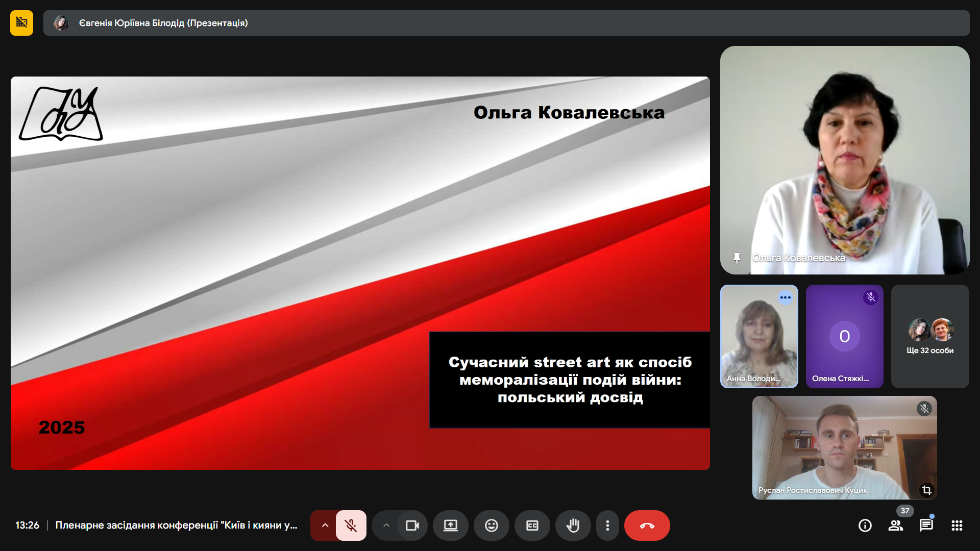Image resolution: width=980 pixels, height=551 pixels.
Task: Leave the call with the red hang-up button
Action: tap(647, 525)
